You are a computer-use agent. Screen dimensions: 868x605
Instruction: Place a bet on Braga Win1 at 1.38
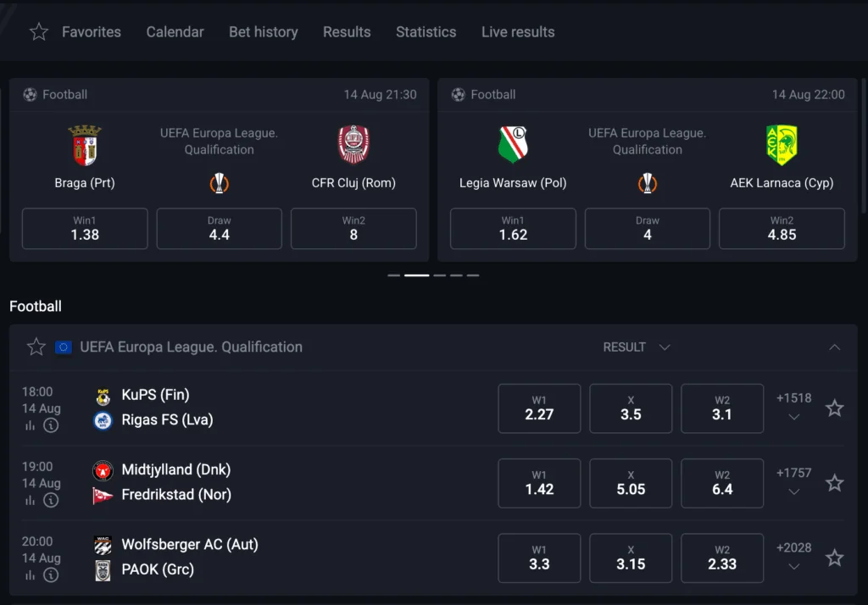84,229
